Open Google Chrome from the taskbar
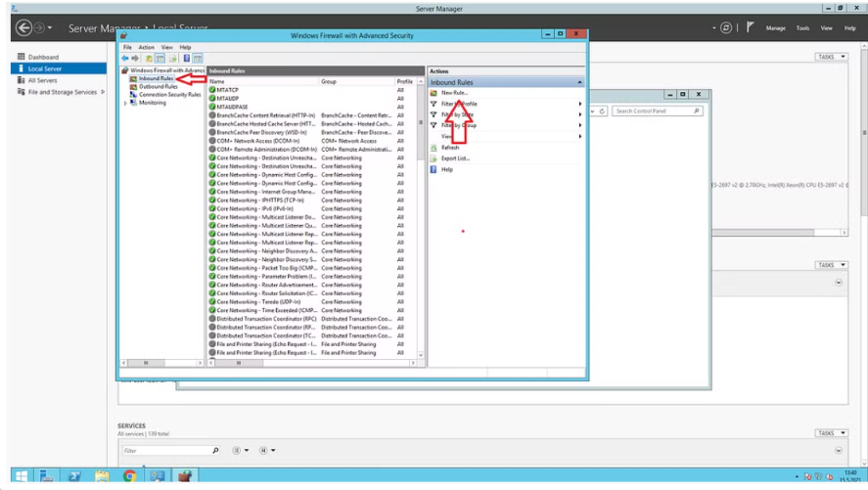 coord(129,475)
